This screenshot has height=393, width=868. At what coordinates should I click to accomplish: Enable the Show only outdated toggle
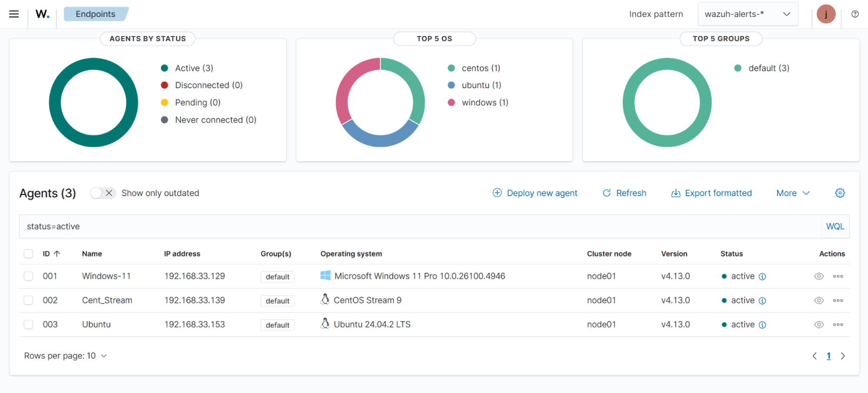(x=102, y=193)
